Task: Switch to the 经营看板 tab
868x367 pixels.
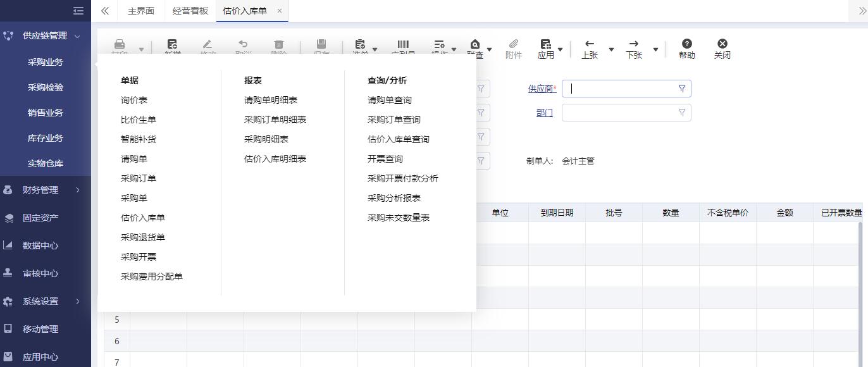Action: (x=190, y=11)
